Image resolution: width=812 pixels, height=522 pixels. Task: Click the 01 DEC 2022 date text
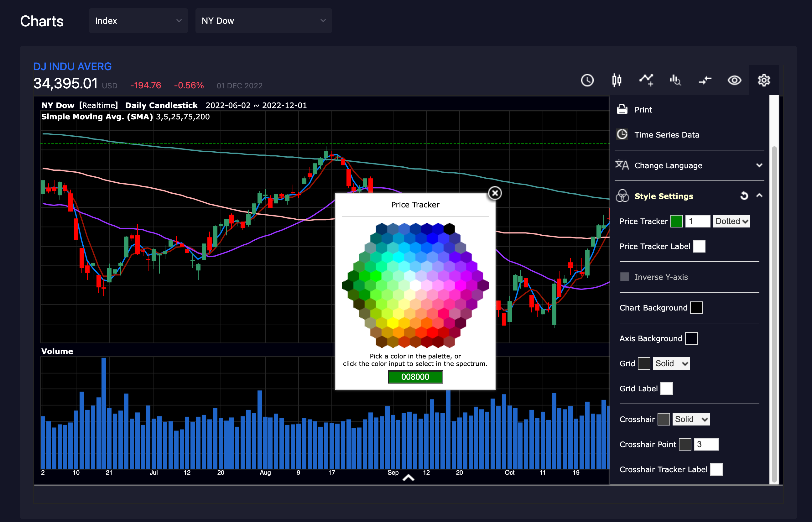[240, 86]
